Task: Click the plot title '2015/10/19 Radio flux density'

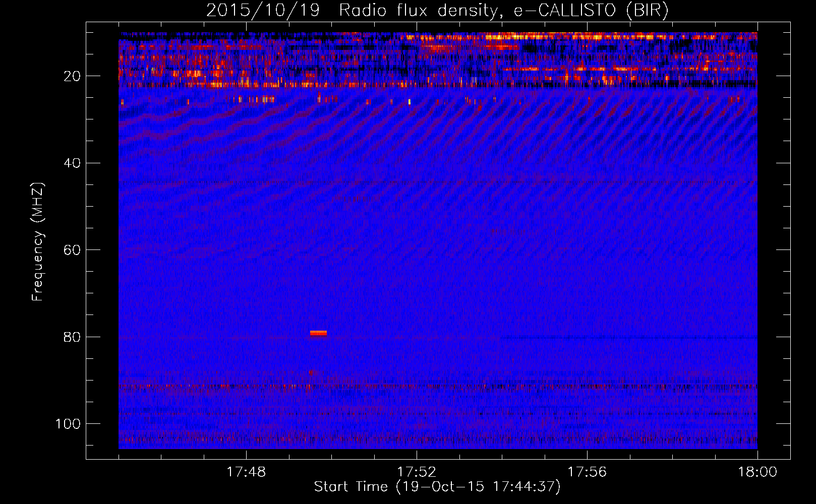Action: click(437, 10)
